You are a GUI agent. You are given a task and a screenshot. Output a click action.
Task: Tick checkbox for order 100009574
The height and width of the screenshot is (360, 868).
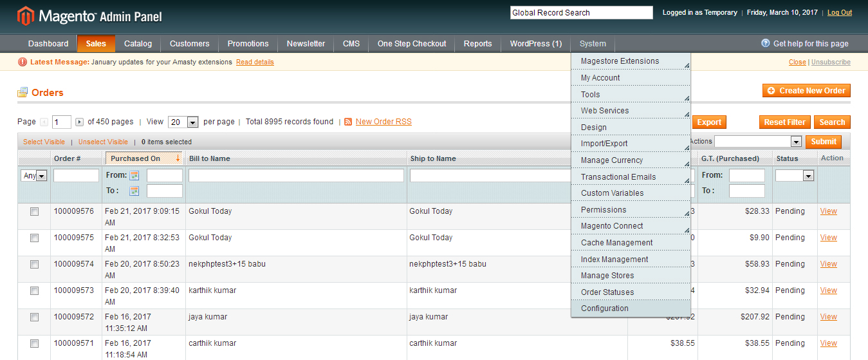(x=35, y=264)
